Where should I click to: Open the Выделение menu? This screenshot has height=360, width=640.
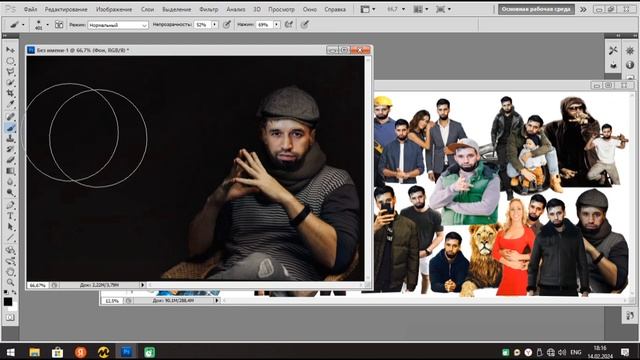177,9
